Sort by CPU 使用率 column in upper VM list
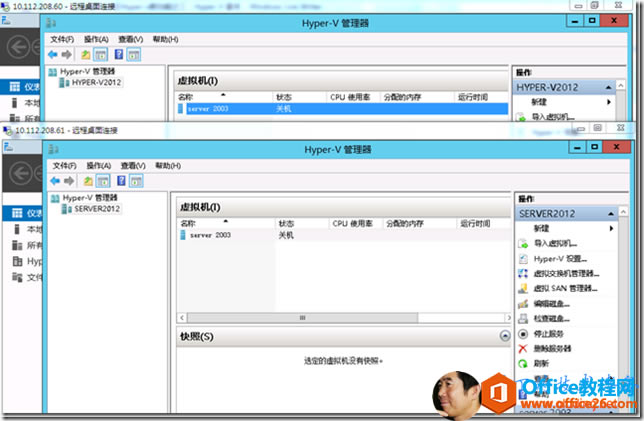Screen dimensions: 644x421 click(353, 97)
